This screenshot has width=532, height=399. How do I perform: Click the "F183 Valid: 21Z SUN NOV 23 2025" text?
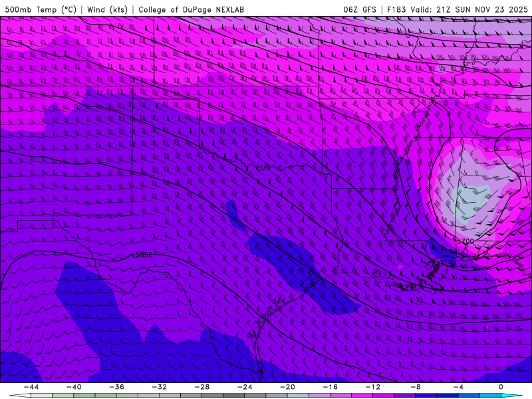pyautogui.click(x=458, y=9)
